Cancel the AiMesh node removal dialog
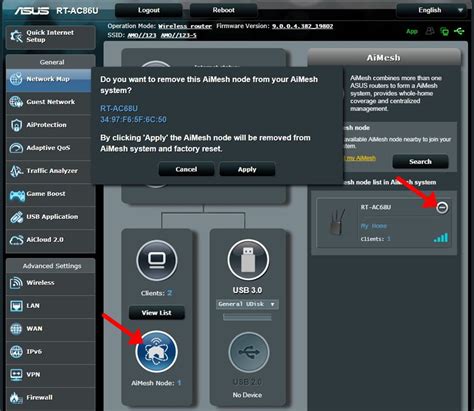Viewport: 474px width, 411px height. pyautogui.click(x=186, y=169)
